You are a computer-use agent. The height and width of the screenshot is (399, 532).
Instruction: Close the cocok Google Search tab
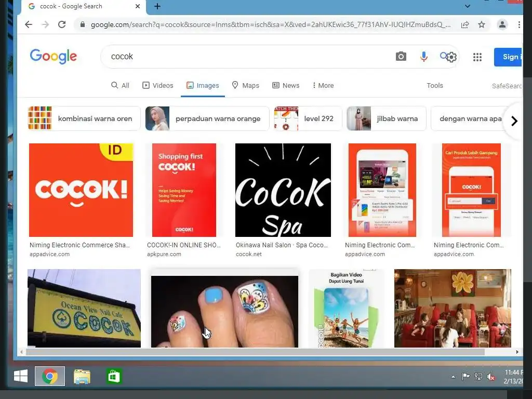137,6
